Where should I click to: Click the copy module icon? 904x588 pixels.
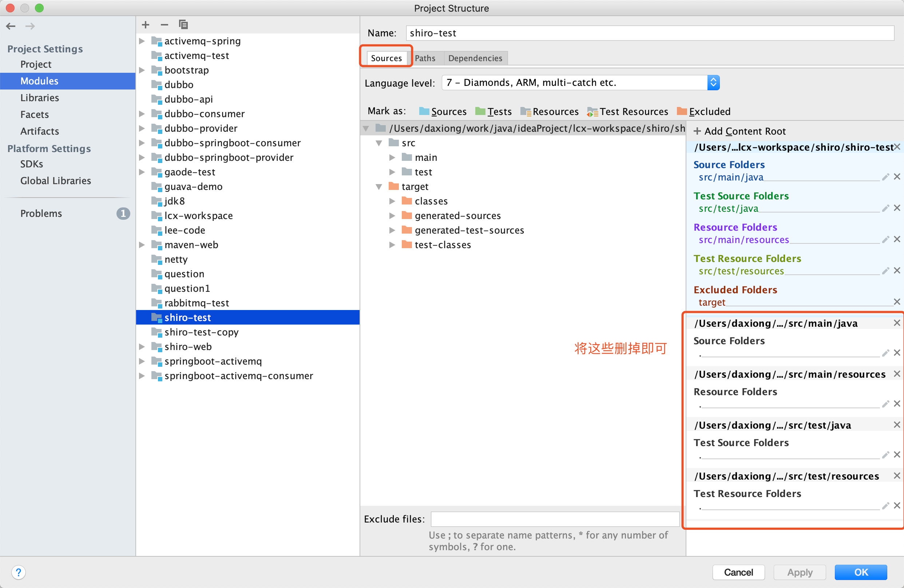[x=183, y=25]
